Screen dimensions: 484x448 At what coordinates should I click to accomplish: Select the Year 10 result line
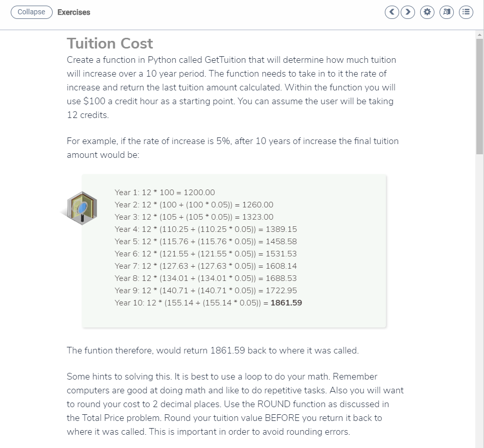click(x=209, y=302)
